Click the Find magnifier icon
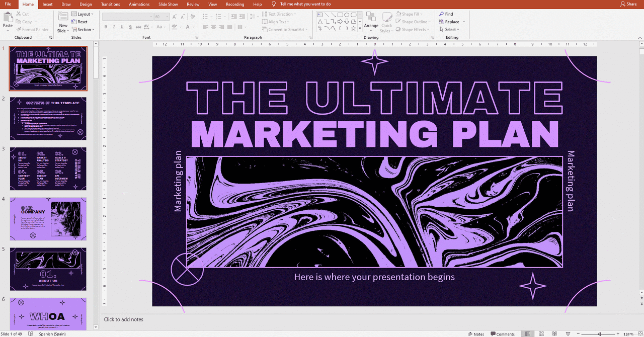 pyautogui.click(x=441, y=14)
